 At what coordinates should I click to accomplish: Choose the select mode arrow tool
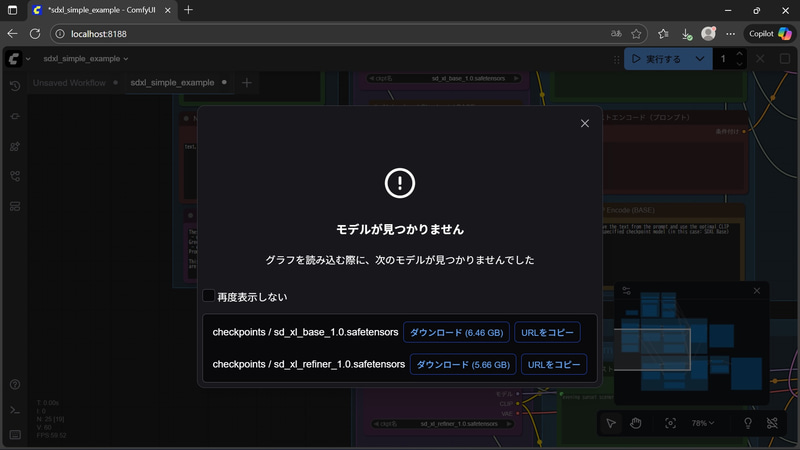click(x=611, y=423)
